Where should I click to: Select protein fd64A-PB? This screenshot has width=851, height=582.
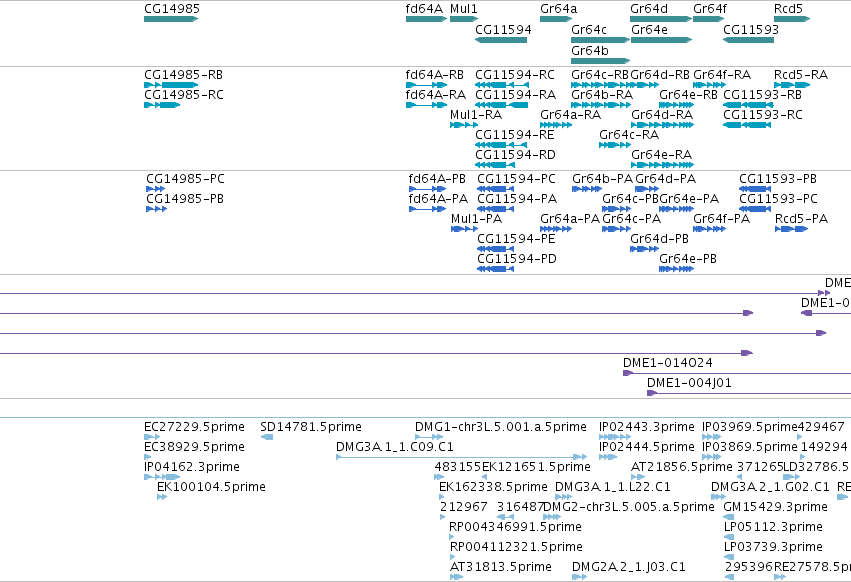tap(427, 189)
